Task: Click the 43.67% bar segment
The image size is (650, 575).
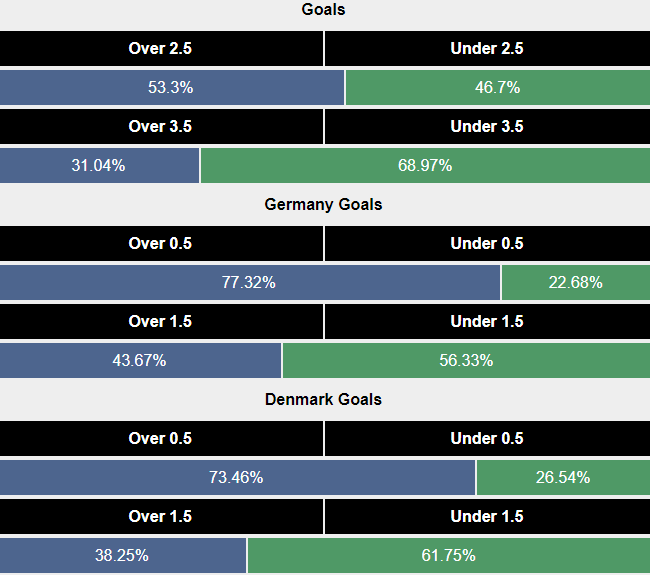Action: click(140, 360)
